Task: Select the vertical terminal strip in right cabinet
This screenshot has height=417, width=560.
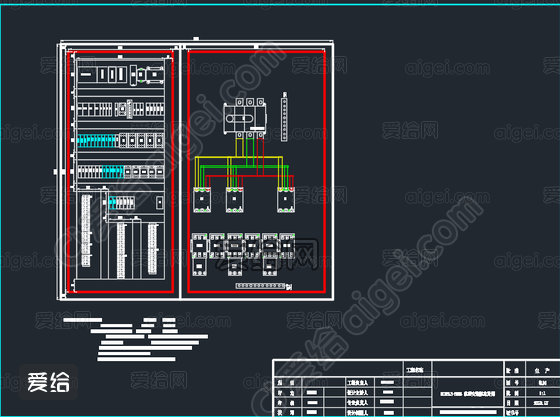Action: click(284, 117)
